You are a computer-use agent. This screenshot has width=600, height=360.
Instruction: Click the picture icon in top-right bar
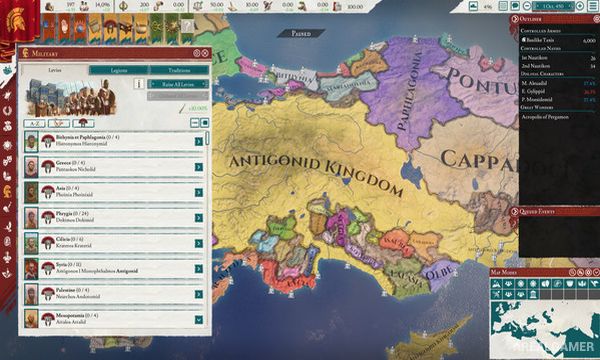(x=473, y=6)
